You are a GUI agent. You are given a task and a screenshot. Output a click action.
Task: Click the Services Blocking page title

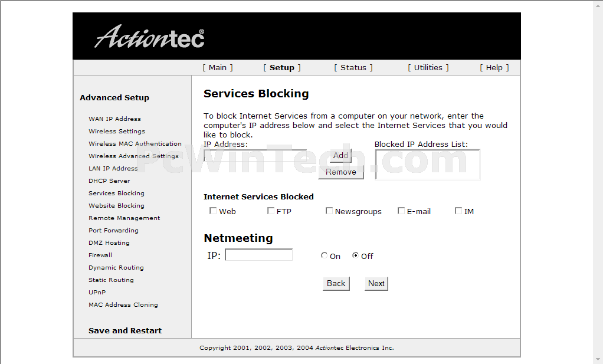(x=256, y=93)
